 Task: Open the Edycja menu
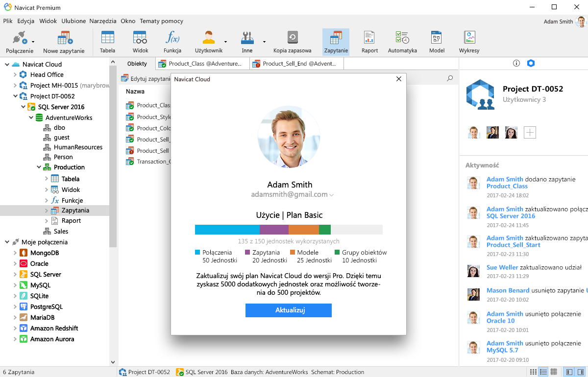(x=25, y=21)
